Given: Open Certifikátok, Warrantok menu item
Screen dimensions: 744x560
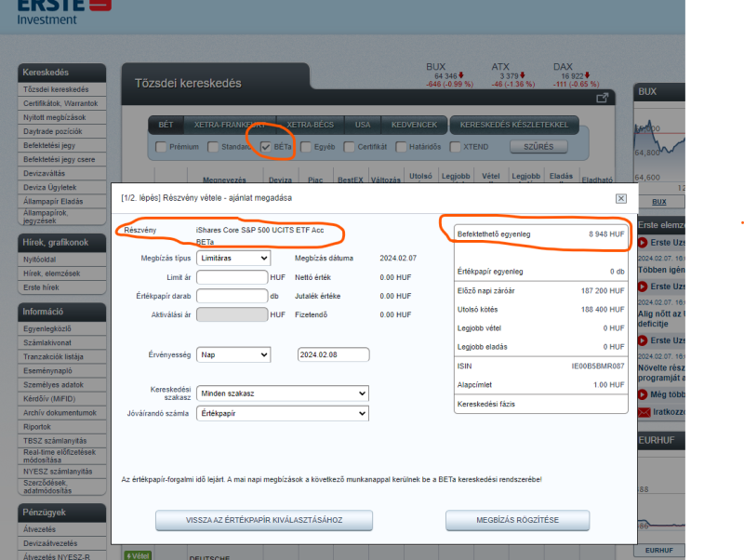Looking at the screenshot, I should pyautogui.click(x=61, y=103).
